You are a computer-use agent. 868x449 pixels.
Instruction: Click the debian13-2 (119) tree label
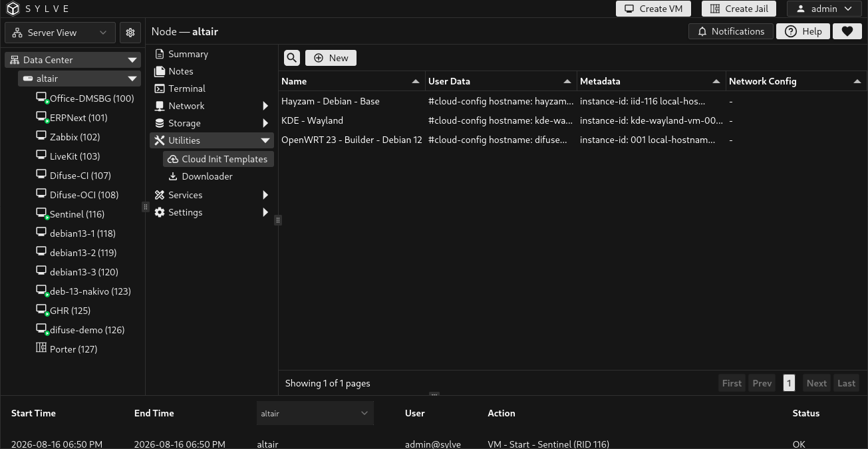(83, 253)
